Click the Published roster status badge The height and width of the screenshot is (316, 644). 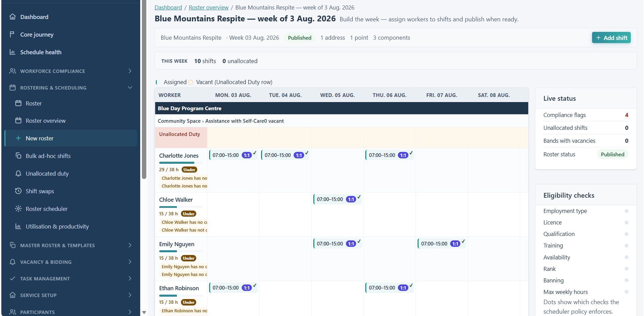pyautogui.click(x=612, y=154)
